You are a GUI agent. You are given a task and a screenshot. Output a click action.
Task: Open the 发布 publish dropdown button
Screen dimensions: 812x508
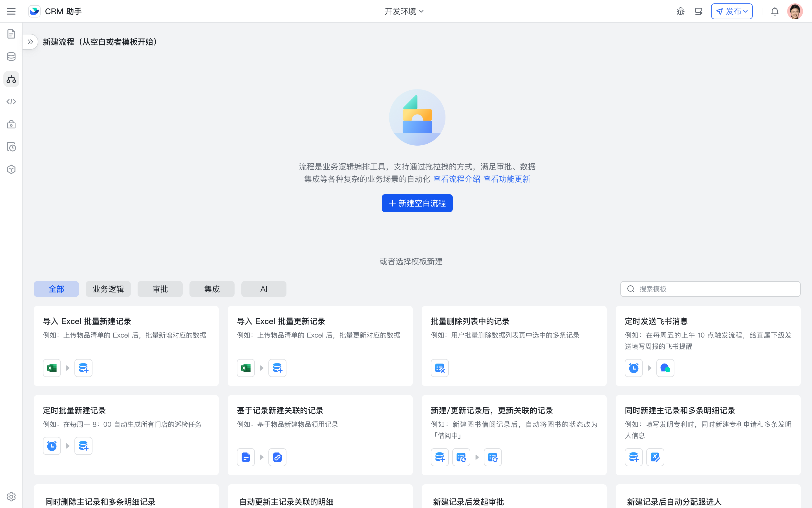tap(731, 11)
